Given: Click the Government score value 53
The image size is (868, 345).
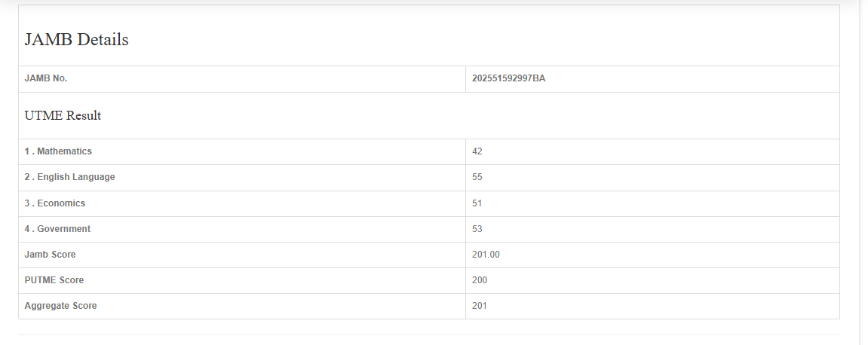Looking at the screenshot, I should [477, 229].
